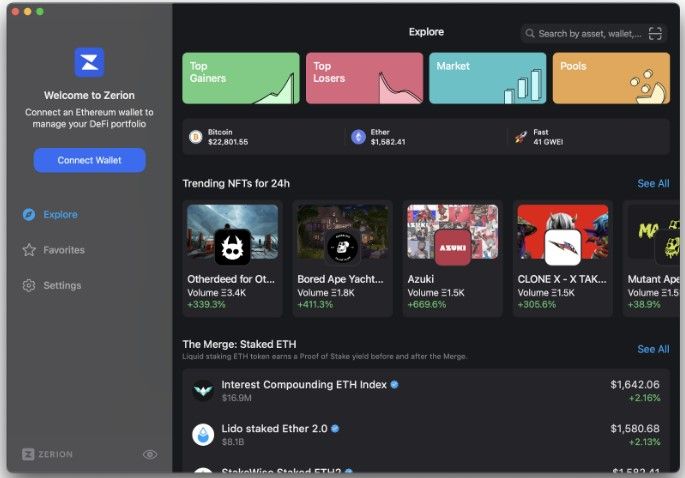Click Otherdeed change +339.3%
The height and width of the screenshot is (478, 685).
pyautogui.click(x=206, y=305)
